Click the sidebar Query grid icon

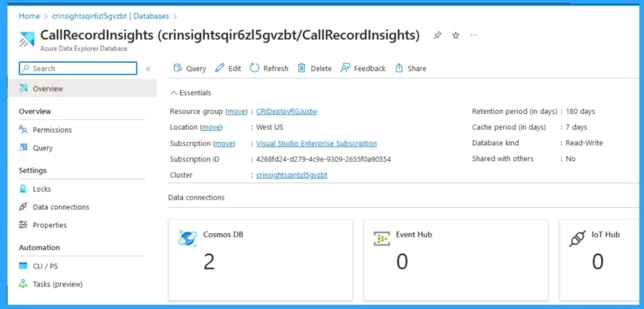pyautogui.click(x=23, y=148)
